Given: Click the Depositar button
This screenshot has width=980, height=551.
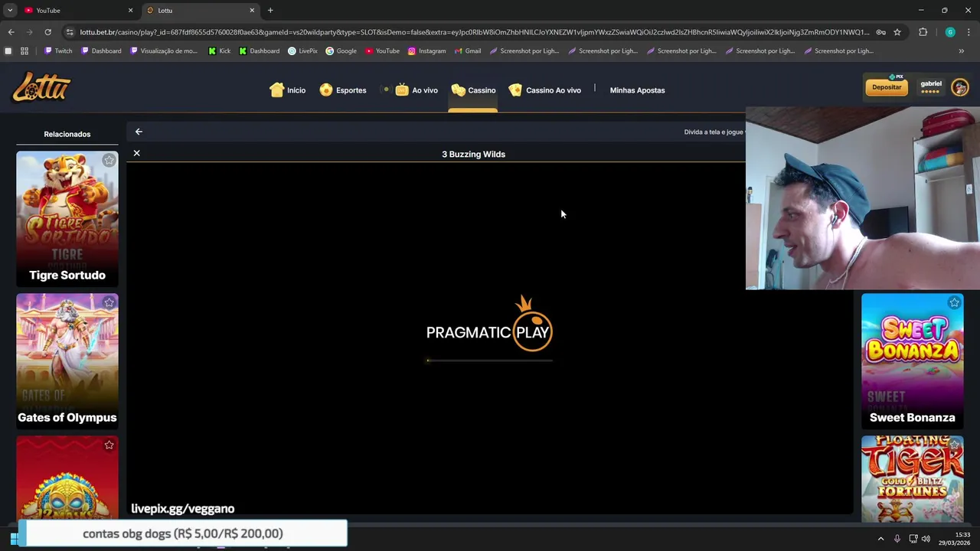Looking at the screenshot, I should [x=887, y=87].
